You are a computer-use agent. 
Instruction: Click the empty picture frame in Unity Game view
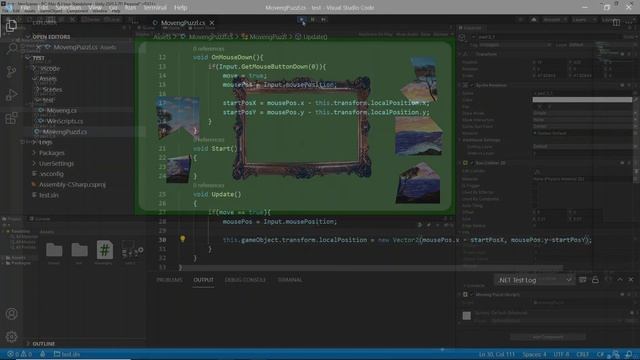(302, 127)
